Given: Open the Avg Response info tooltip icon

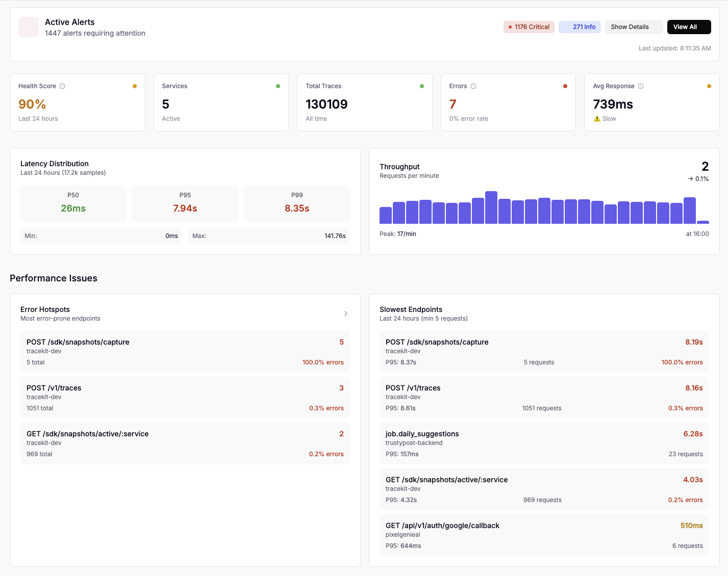Looking at the screenshot, I should [642, 86].
